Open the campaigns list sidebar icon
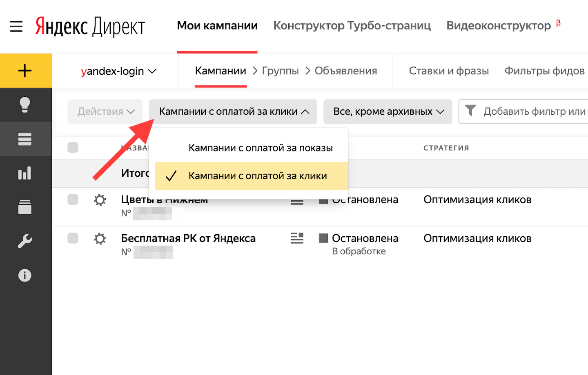The image size is (588, 375). tap(25, 139)
